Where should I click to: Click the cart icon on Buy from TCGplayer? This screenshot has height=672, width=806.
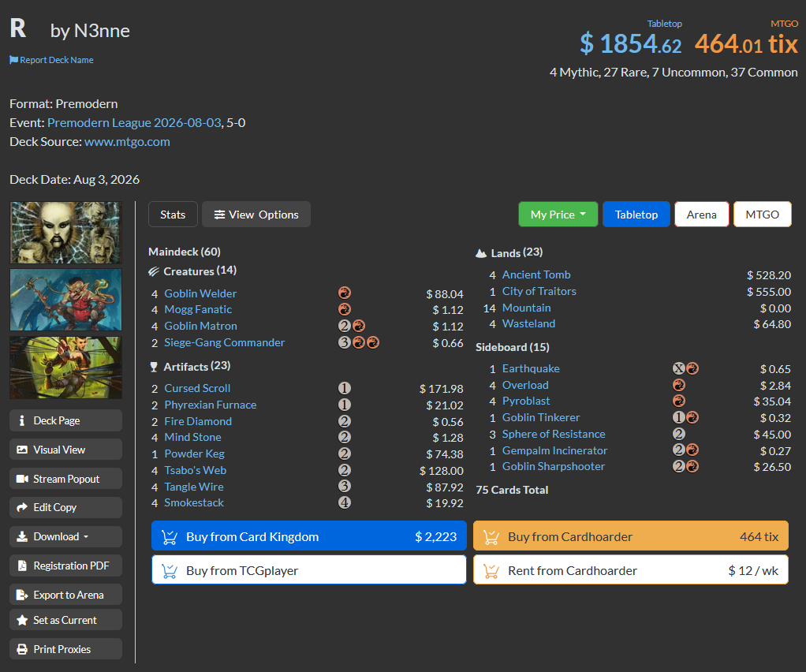coord(170,571)
